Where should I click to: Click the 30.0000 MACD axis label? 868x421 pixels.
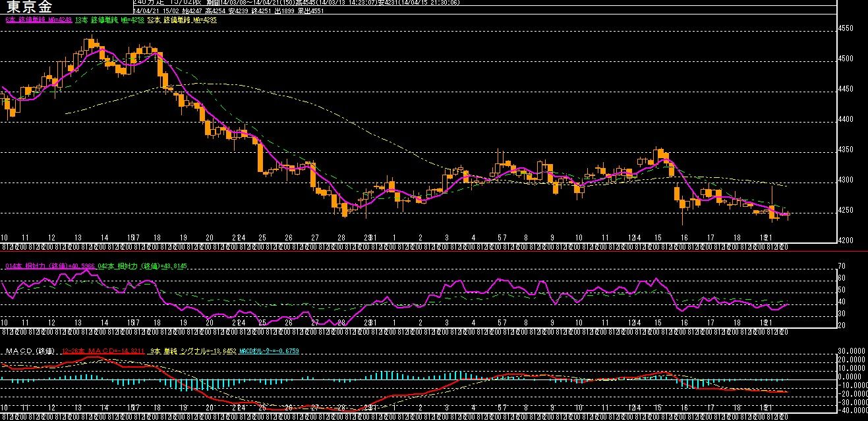(x=850, y=352)
